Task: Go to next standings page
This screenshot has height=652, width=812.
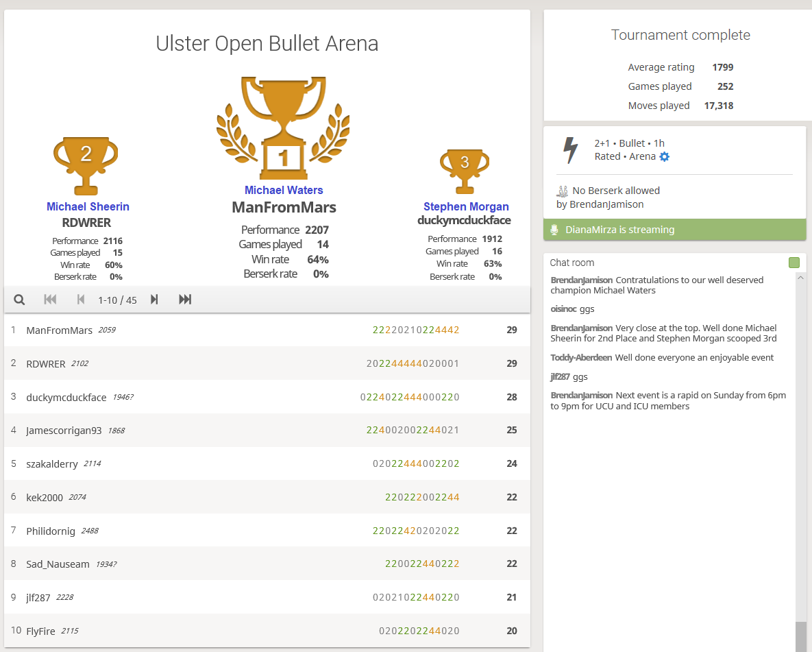Action: (x=154, y=300)
